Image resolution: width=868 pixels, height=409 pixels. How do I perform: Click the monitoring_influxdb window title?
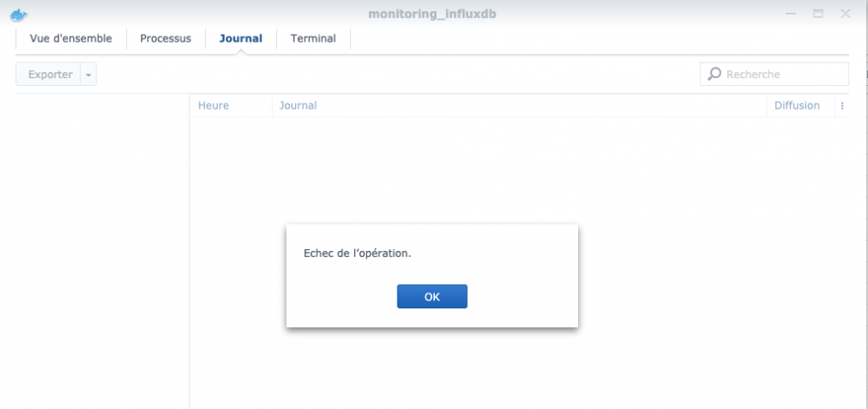point(431,15)
